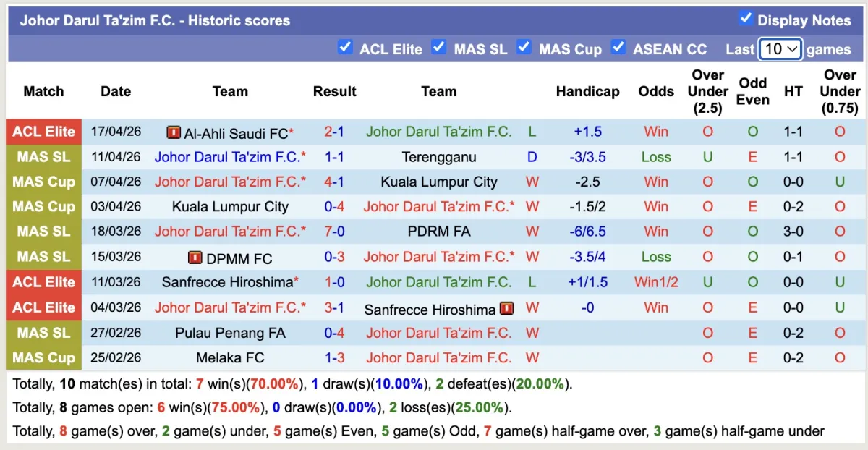
Task: Disable the MAS SL competition filter
Action: (439, 48)
